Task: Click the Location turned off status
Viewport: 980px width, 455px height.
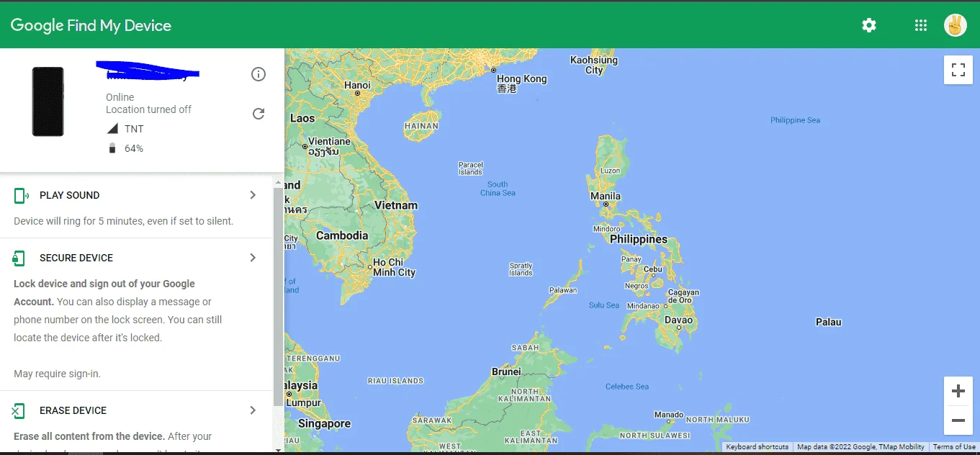Action: (x=148, y=109)
